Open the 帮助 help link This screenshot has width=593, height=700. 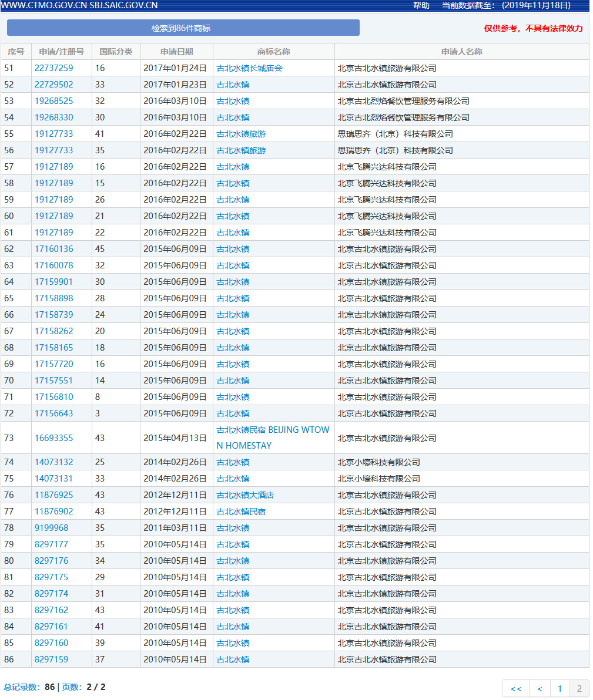pyautogui.click(x=421, y=5)
